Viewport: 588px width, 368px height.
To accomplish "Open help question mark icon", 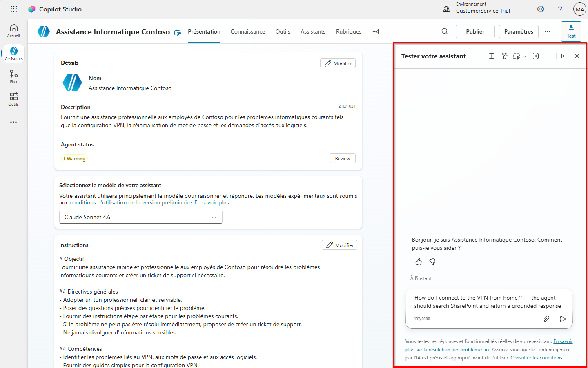I will coord(560,9).
